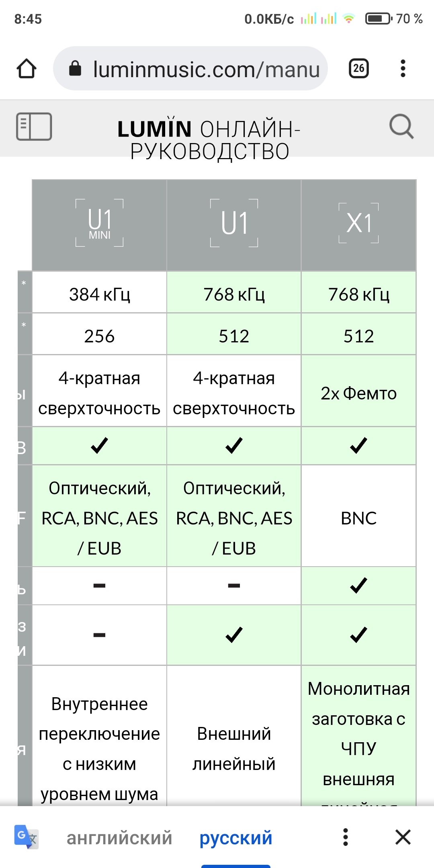Open the tab switcher showing 26 tabs
The image size is (434, 868).
click(x=358, y=68)
